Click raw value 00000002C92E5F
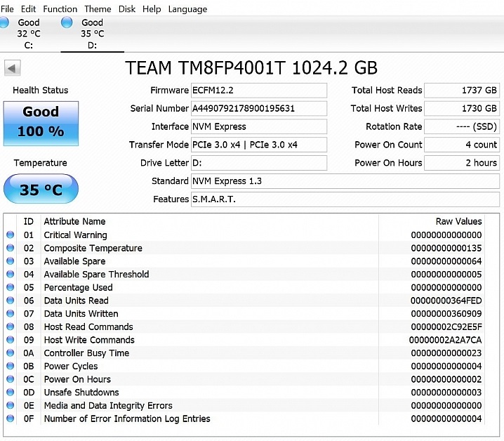The height and width of the screenshot is (441, 504). [x=446, y=327]
